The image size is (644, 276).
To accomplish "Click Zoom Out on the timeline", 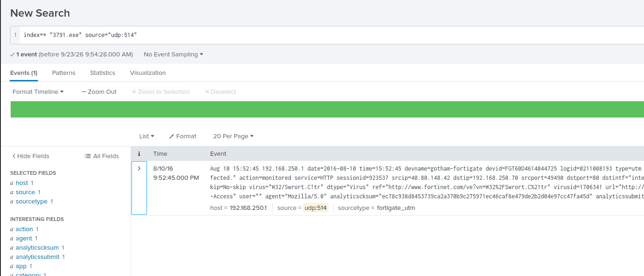I will click(99, 92).
